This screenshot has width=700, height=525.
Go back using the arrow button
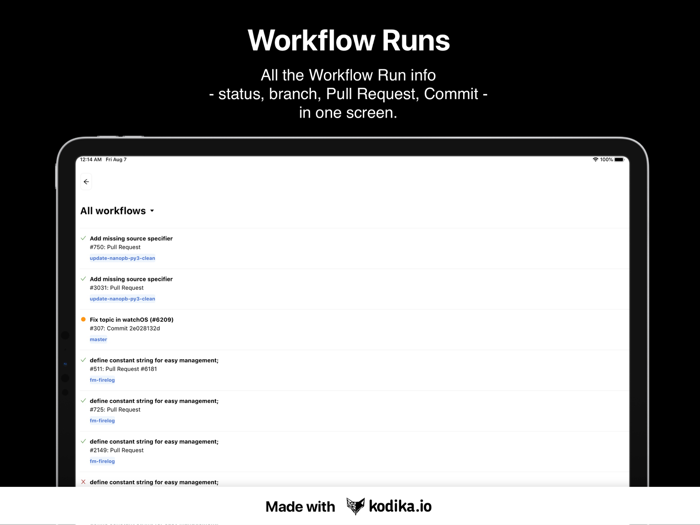86,182
